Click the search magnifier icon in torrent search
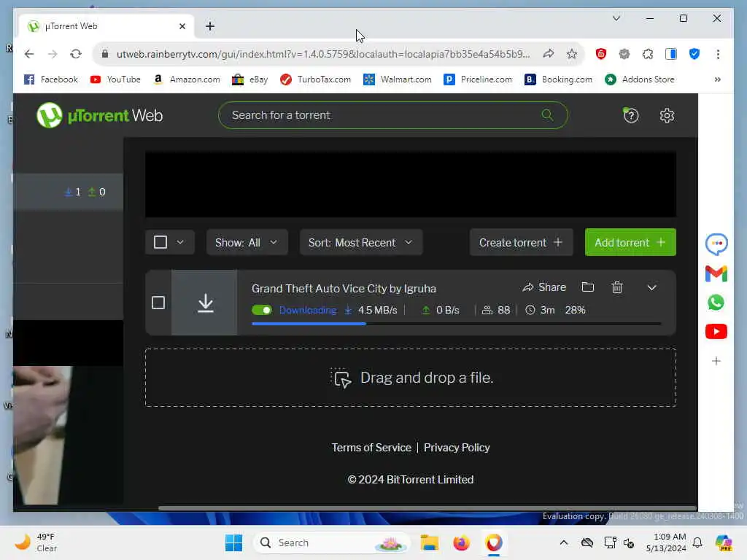 547,114
